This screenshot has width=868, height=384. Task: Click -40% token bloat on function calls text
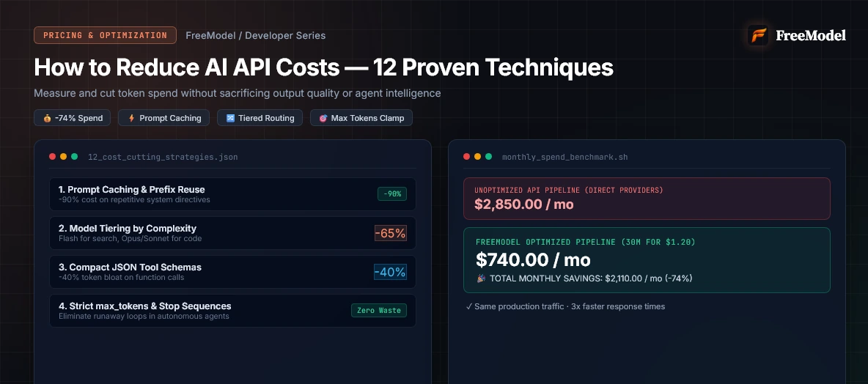121,277
